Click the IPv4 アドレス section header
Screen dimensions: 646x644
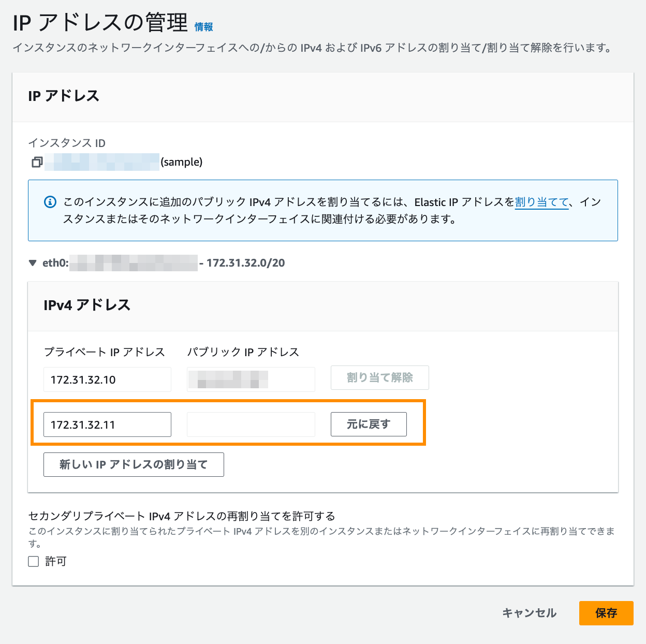(x=87, y=305)
